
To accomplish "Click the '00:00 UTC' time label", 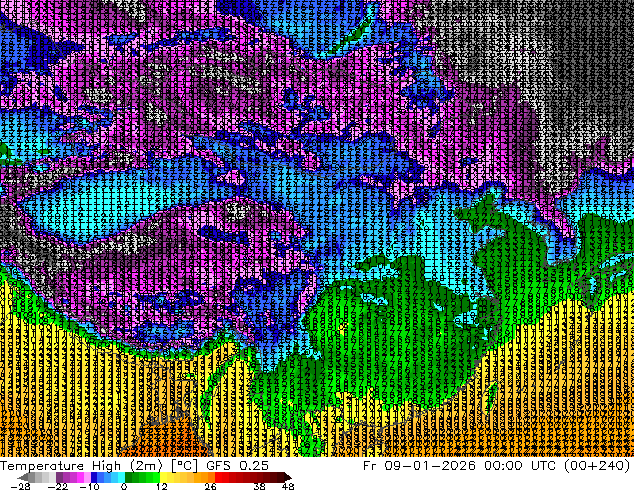I will click(520, 466).
